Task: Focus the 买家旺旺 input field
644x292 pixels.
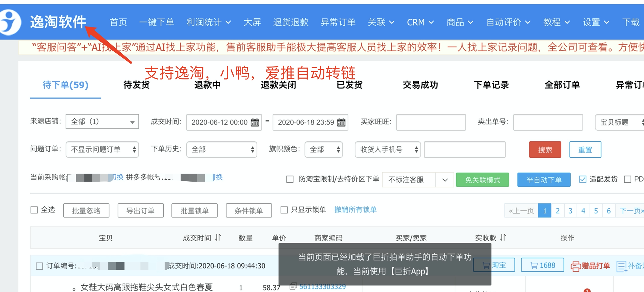Action: 431,122
